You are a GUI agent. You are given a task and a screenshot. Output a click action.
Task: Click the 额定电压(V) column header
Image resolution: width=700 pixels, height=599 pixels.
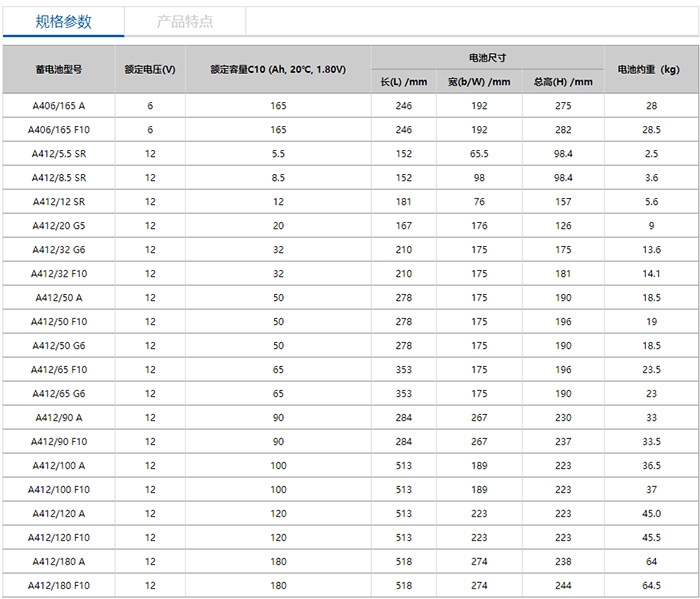click(x=150, y=69)
